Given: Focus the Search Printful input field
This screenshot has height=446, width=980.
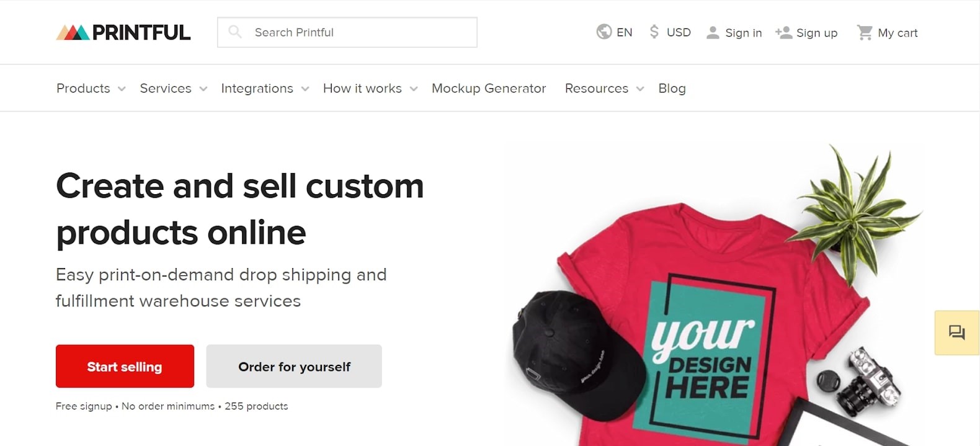Looking at the screenshot, I should pyautogui.click(x=360, y=32).
